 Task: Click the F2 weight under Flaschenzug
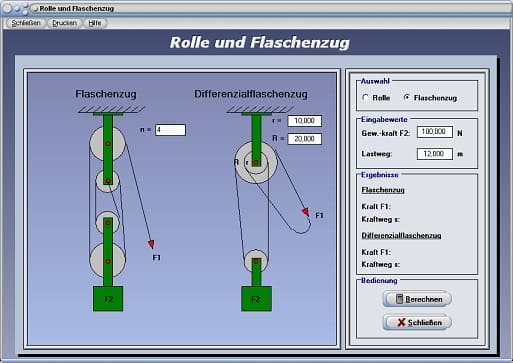[108, 299]
